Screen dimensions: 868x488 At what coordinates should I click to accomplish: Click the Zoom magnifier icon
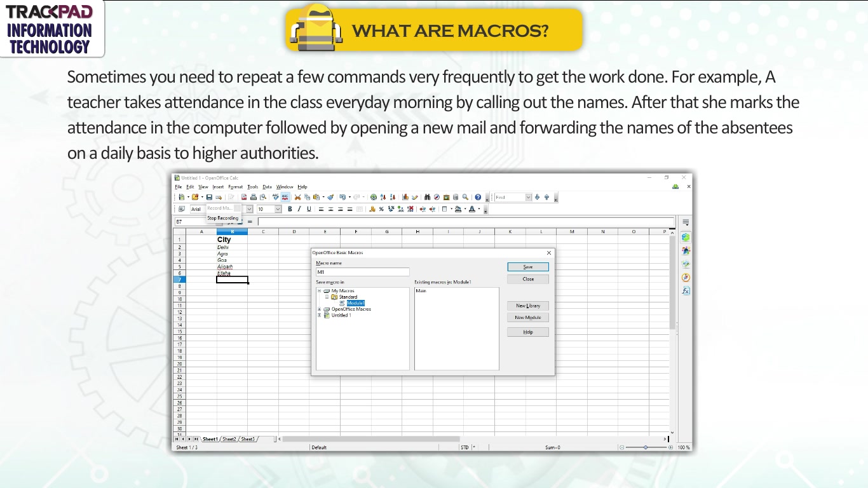(x=465, y=197)
